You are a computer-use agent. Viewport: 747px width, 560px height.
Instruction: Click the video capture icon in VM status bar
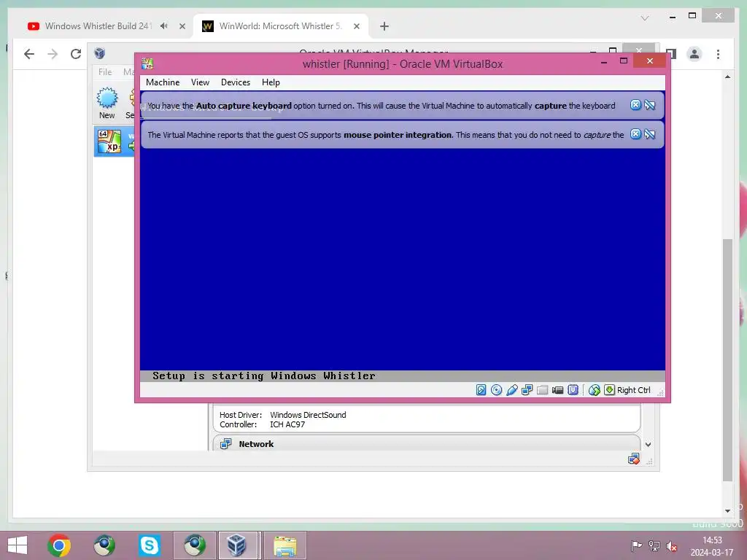pyautogui.click(x=557, y=390)
